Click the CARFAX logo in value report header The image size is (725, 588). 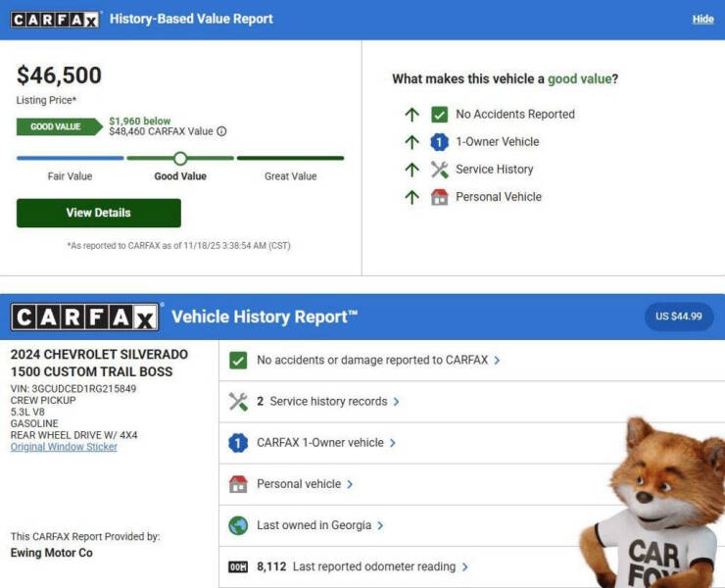pos(56,20)
